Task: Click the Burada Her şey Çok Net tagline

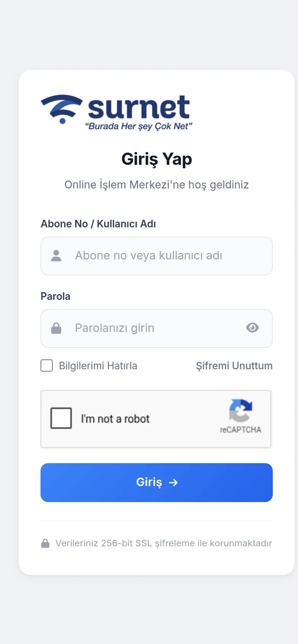Action: pyautogui.click(x=139, y=126)
